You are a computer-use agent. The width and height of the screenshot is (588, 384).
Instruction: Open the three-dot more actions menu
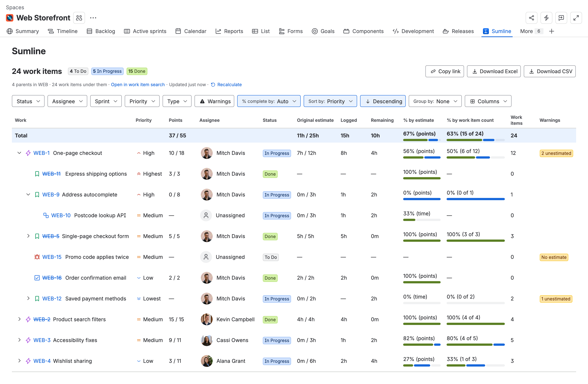[x=93, y=18]
